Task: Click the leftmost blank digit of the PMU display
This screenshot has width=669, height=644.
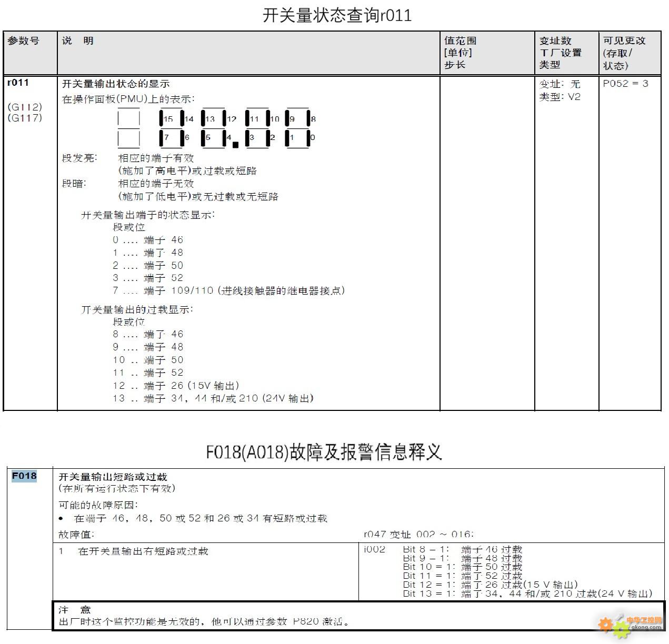Action: coord(128,126)
